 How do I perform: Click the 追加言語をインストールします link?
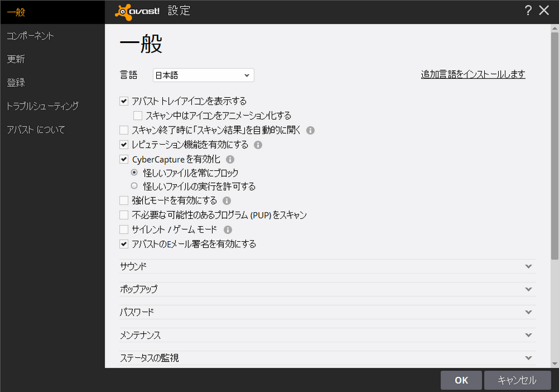(473, 74)
